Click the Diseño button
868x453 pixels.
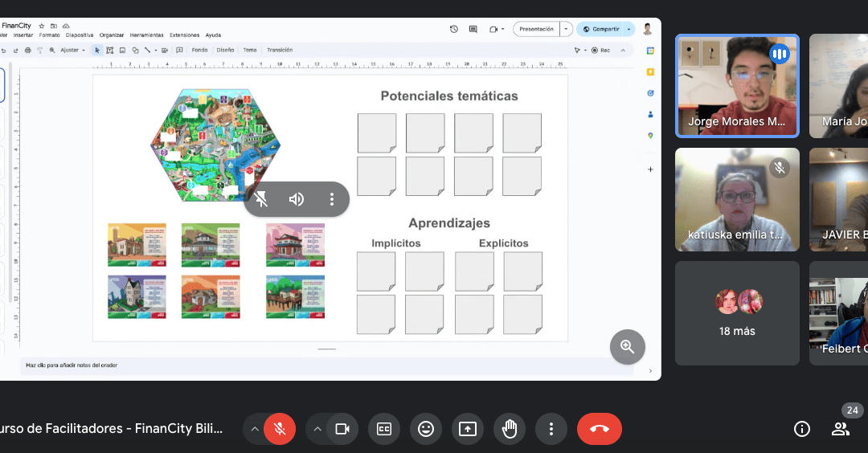pyautogui.click(x=225, y=51)
